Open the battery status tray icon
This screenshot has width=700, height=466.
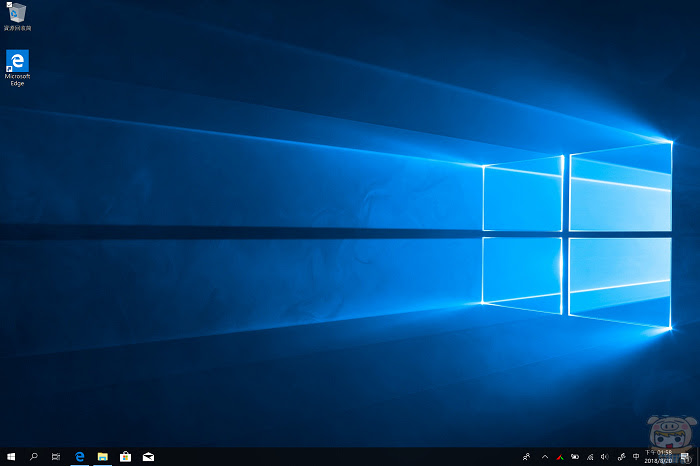point(575,457)
